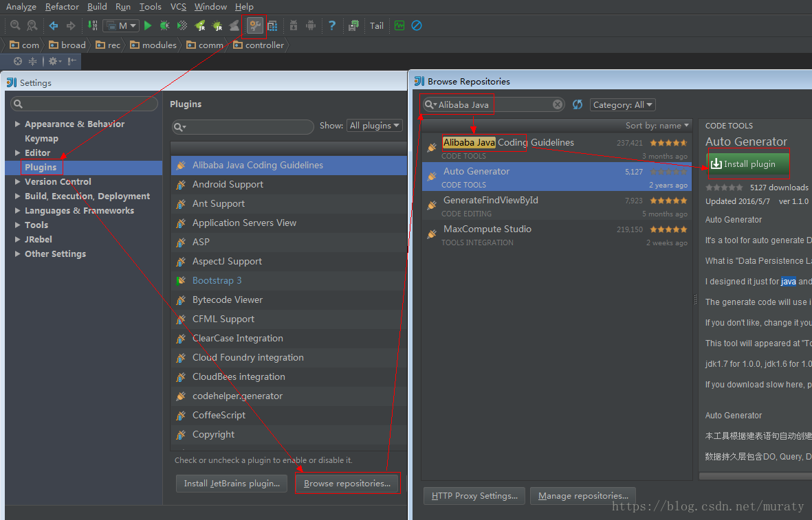Expand Build, Execution, Deployment node

click(17, 196)
